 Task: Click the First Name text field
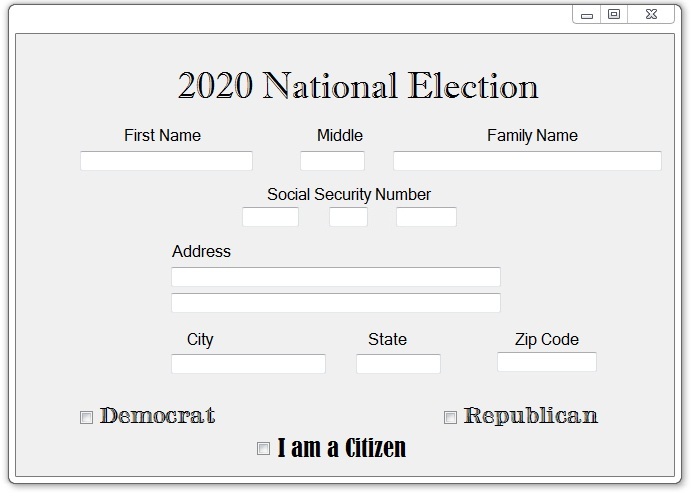click(166, 161)
